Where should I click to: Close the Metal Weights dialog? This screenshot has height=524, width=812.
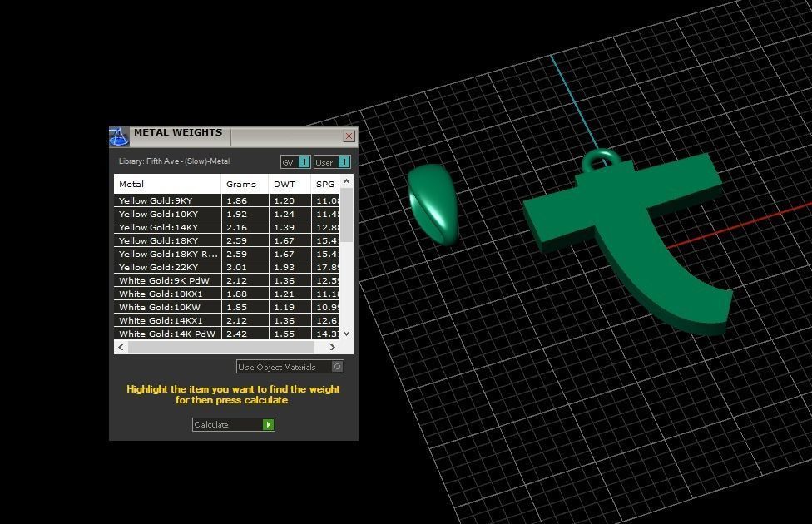coord(349,136)
